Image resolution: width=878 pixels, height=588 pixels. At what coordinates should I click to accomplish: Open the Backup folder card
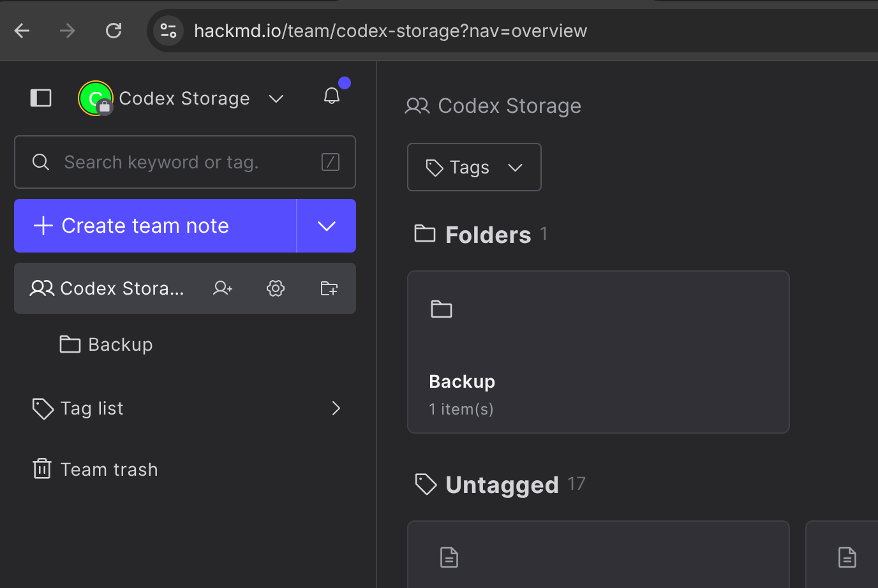tap(598, 352)
